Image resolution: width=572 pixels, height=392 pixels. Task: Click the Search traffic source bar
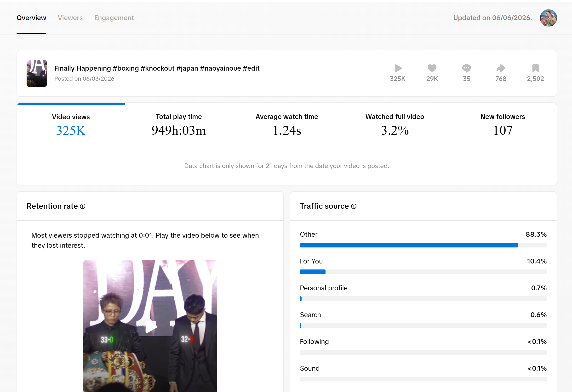click(423, 325)
